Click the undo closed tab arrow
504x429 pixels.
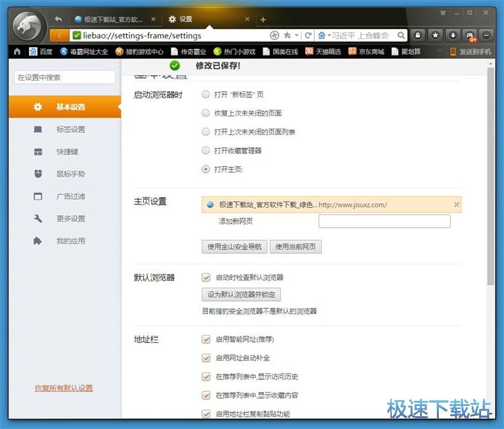pos(58,19)
